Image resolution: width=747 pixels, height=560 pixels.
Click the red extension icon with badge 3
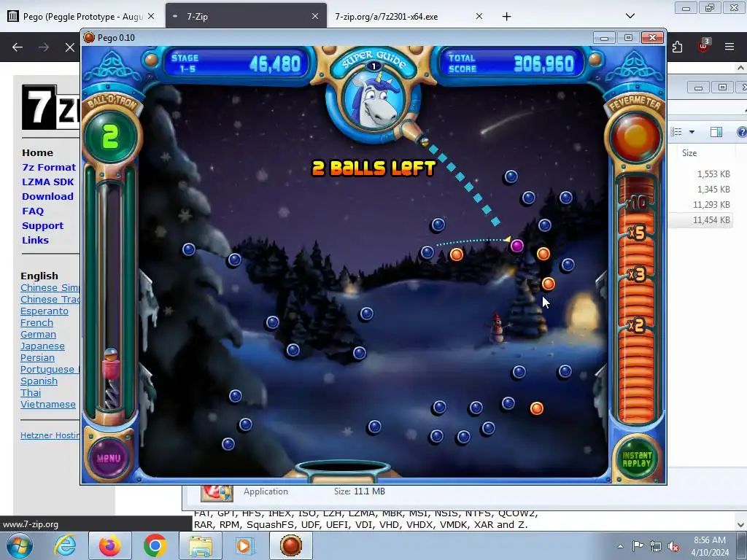click(x=703, y=46)
